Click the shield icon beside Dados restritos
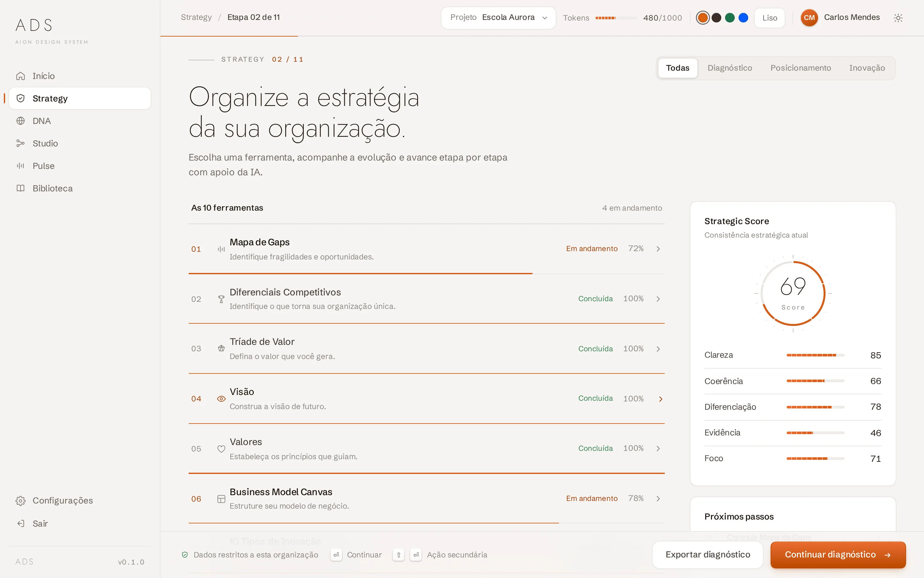 click(x=185, y=555)
